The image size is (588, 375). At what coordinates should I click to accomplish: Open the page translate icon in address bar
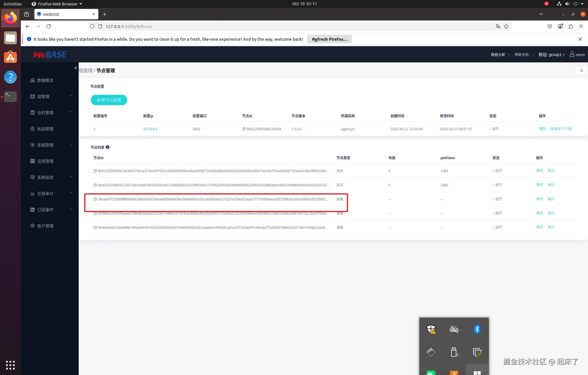coord(498,26)
